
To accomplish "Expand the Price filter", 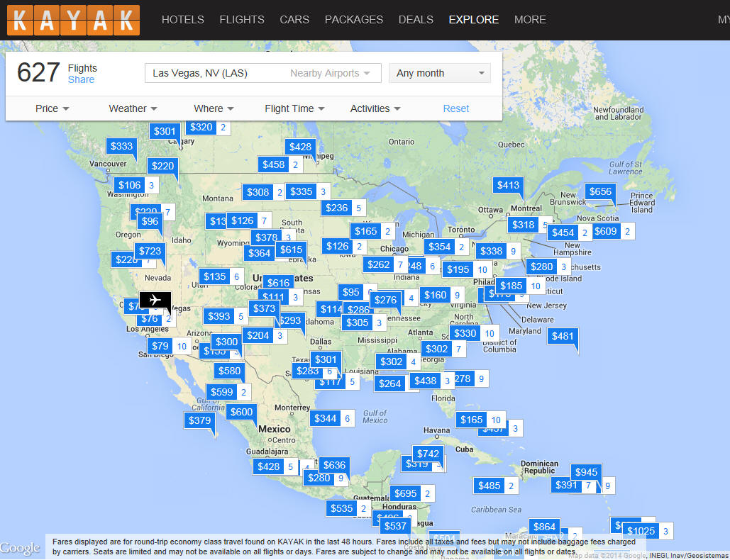I will coord(52,108).
